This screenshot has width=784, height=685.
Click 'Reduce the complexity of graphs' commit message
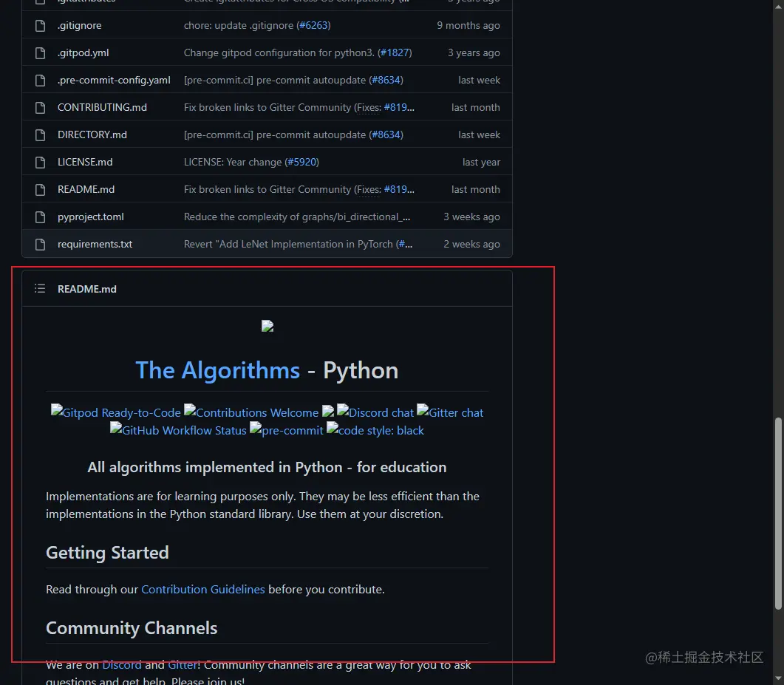(297, 217)
